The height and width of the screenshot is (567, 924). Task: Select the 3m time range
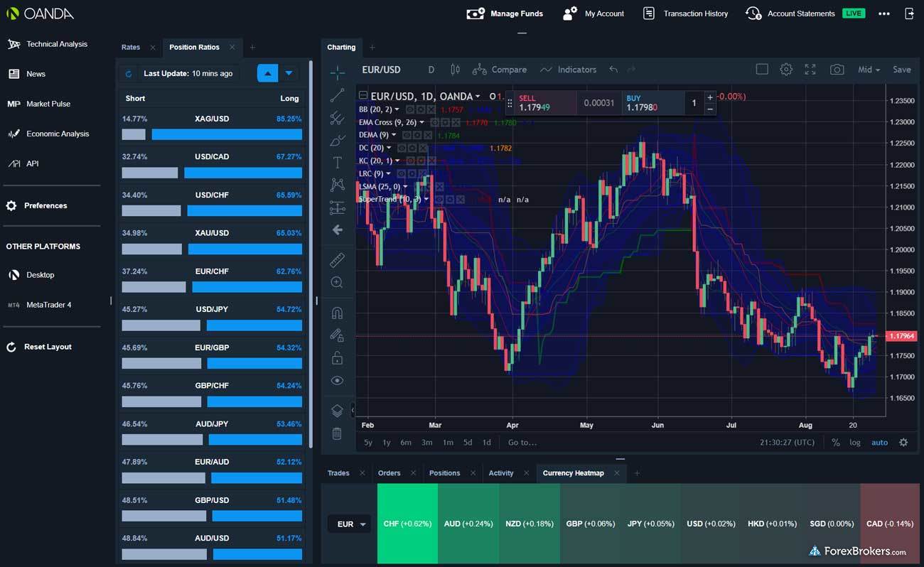point(426,442)
